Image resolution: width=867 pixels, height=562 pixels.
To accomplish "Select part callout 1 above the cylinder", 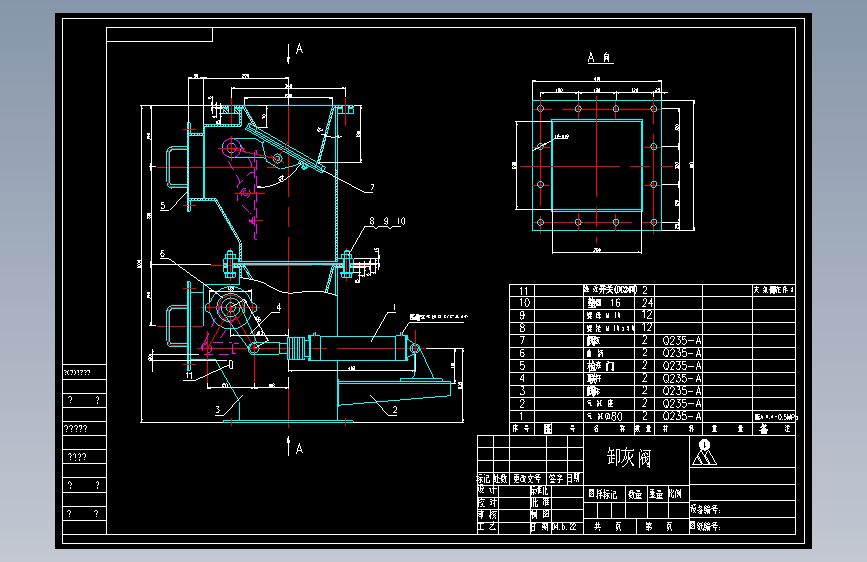I will (x=394, y=307).
